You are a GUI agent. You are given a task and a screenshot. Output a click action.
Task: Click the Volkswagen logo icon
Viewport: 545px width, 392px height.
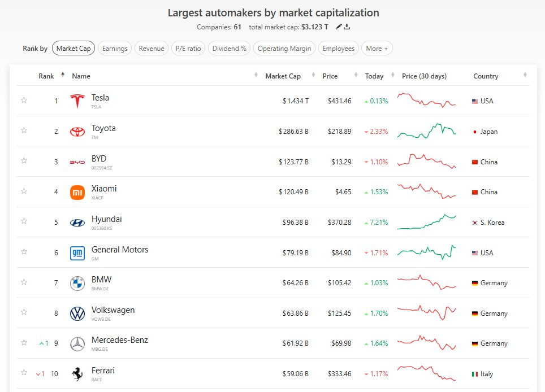(77, 313)
